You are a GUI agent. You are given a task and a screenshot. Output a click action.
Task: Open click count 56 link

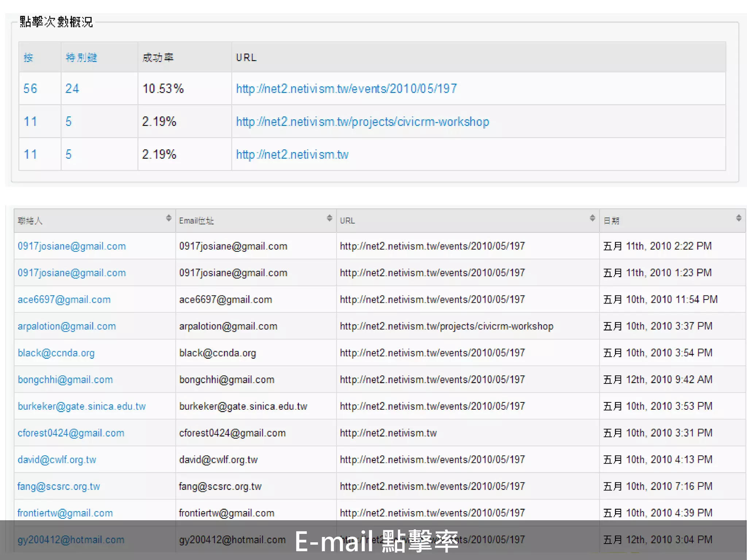pyautogui.click(x=30, y=88)
